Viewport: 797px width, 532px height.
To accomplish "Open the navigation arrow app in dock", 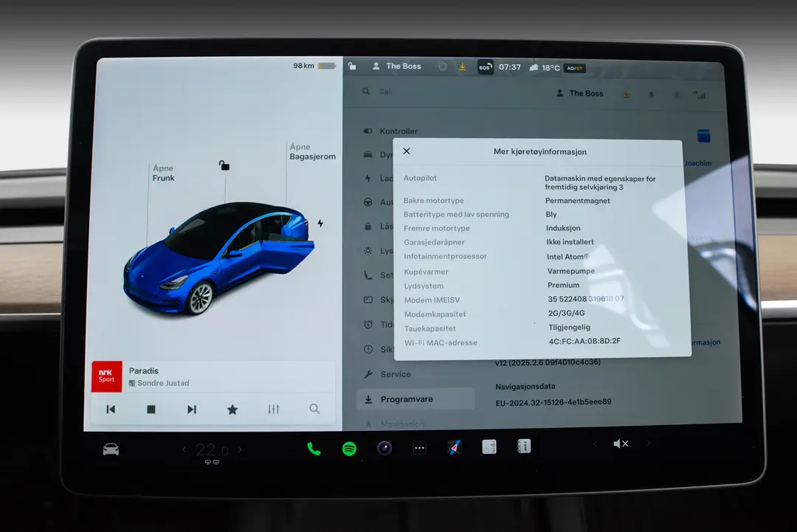I will [455, 448].
